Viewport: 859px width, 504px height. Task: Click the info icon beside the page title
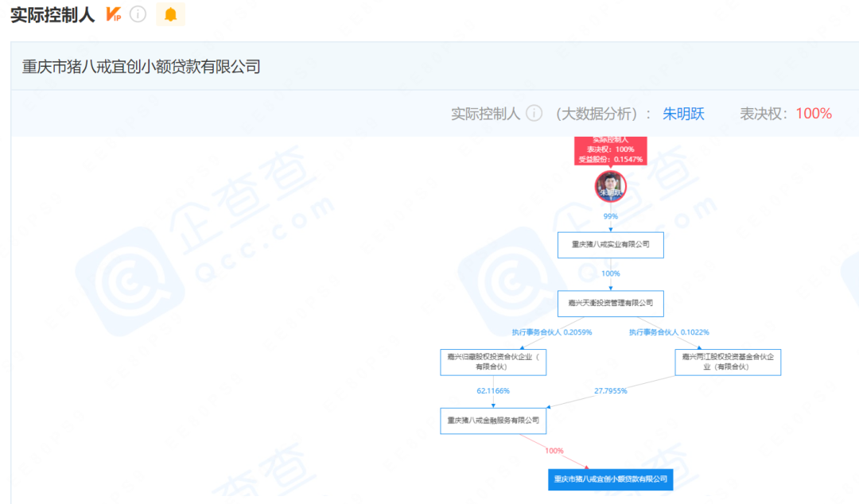[138, 14]
